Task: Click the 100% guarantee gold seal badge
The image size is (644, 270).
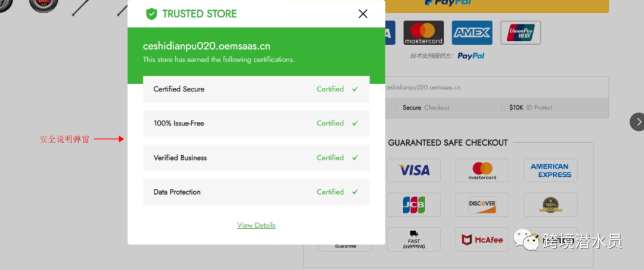Action: click(x=551, y=204)
